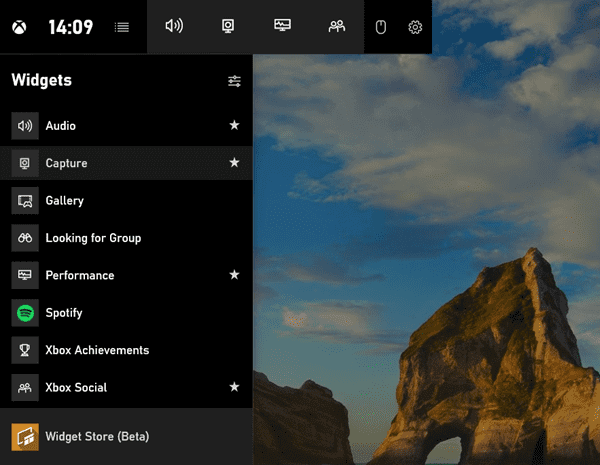Click the binoculars Looking for Group icon
Image resolution: width=600 pixels, height=465 pixels.
click(25, 238)
